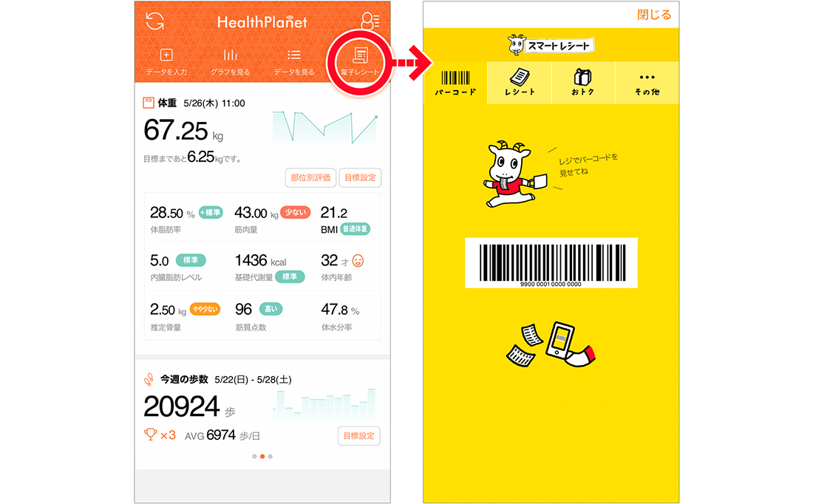Tap 43.00 kg 筋肉量 value
This screenshot has width=813, height=504.
(256, 213)
